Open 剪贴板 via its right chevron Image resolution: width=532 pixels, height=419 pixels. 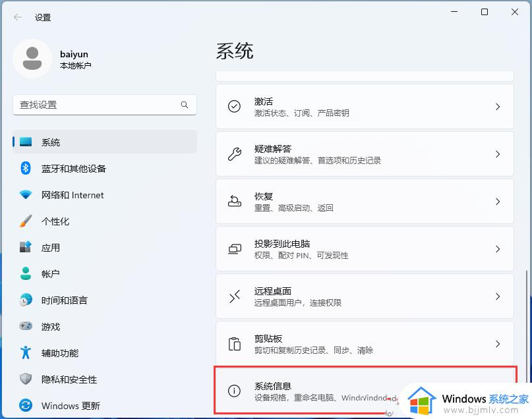click(498, 344)
